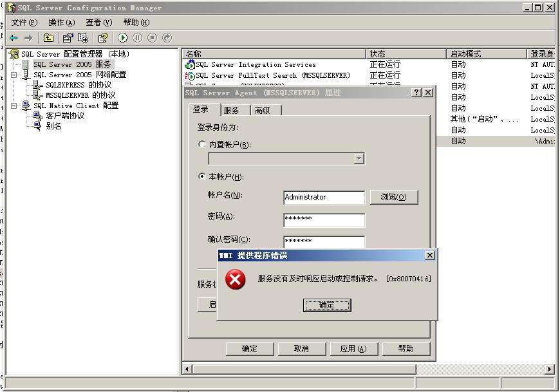The image size is (560, 392).
Task: Sort by the 启动模式 column header
Action: pyautogui.click(x=487, y=54)
